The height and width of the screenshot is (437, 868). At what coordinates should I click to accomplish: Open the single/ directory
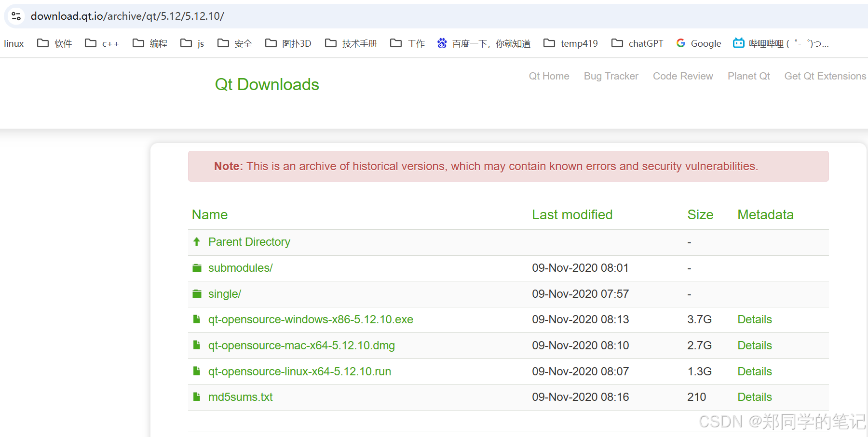click(225, 294)
